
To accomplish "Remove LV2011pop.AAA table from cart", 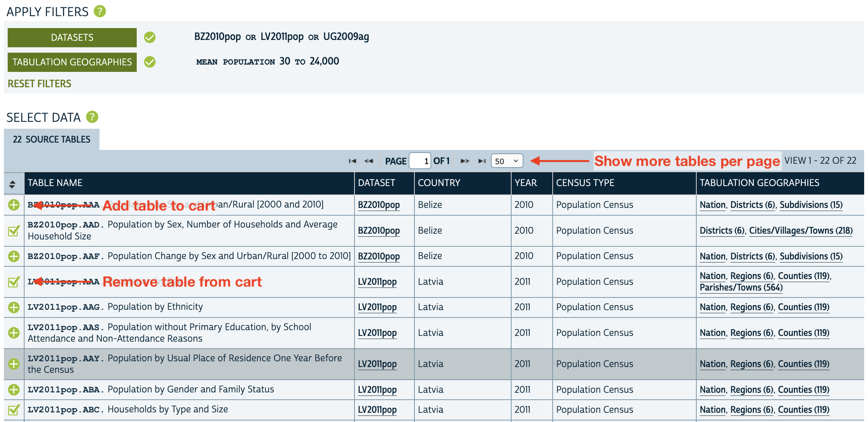I will tap(14, 282).
